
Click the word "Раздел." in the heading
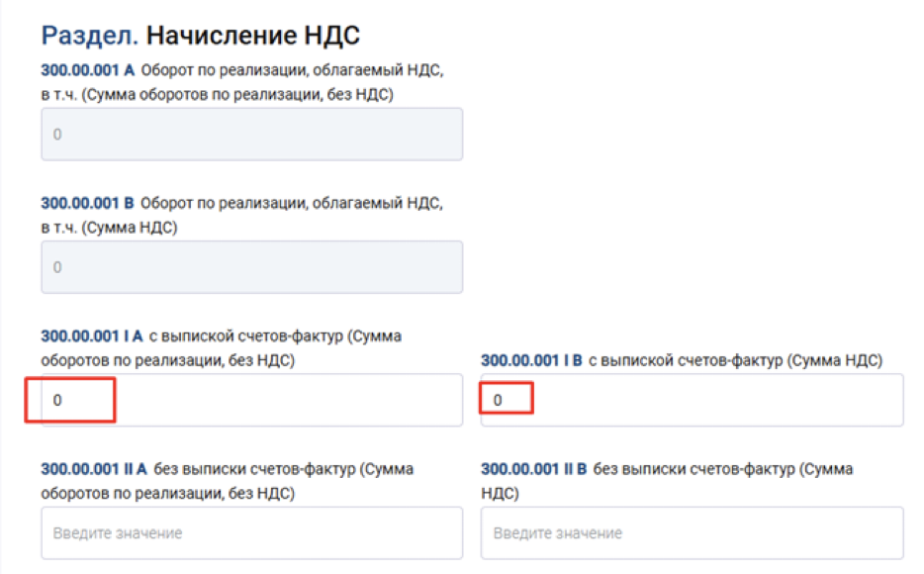(89, 36)
